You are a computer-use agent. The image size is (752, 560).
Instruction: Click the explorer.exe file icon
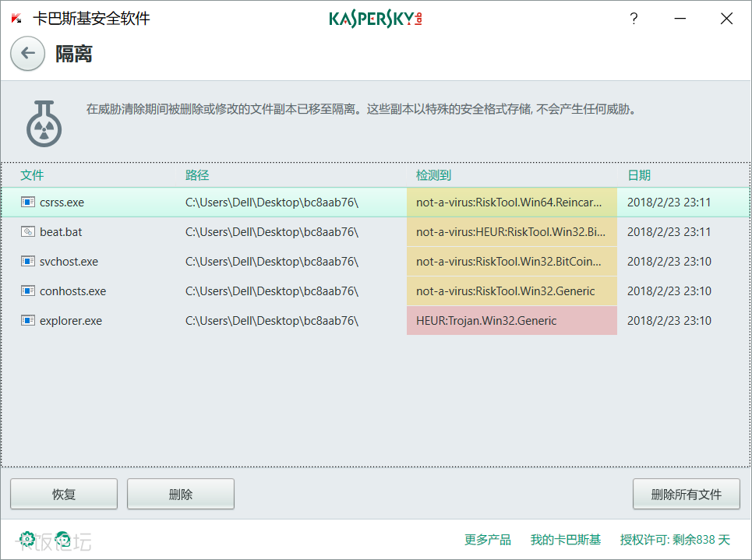point(29,321)
